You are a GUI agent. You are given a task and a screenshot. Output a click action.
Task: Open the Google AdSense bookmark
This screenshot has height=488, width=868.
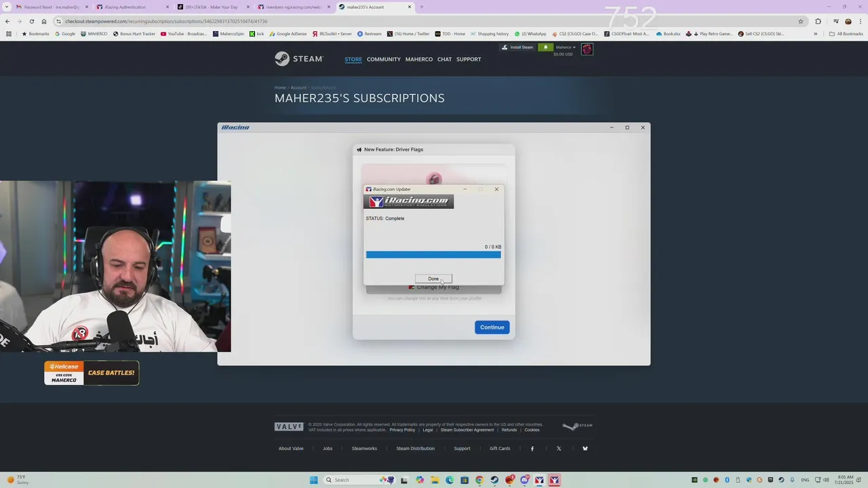[x=288, y=33]
